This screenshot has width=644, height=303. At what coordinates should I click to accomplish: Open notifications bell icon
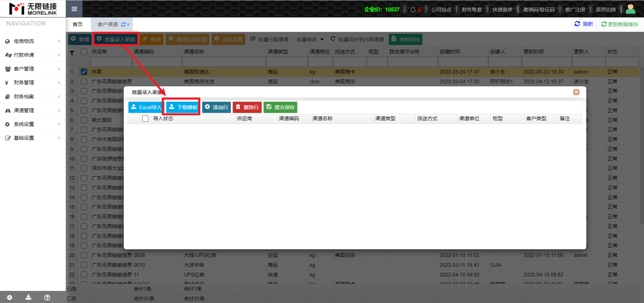pyautogui.click(x=413, y=9)
